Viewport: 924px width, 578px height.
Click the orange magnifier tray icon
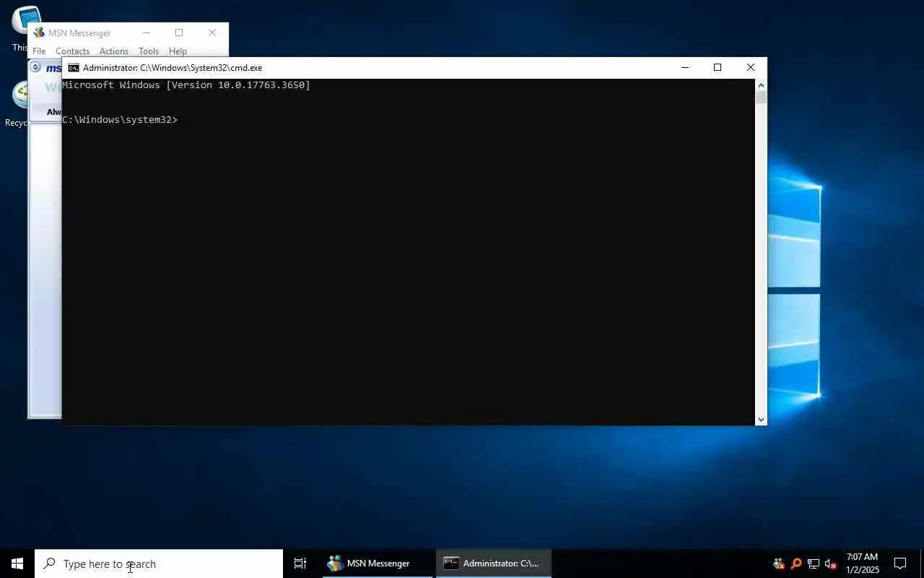796,564
